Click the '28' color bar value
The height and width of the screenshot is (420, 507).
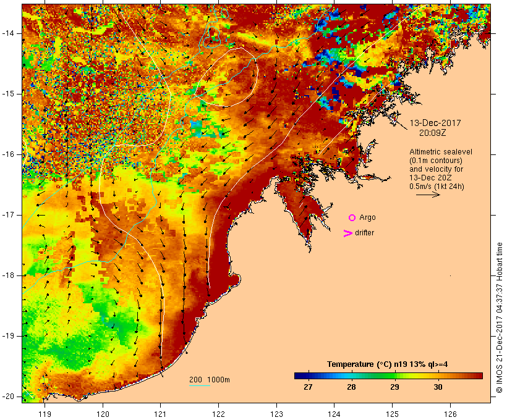coord(351,387)
